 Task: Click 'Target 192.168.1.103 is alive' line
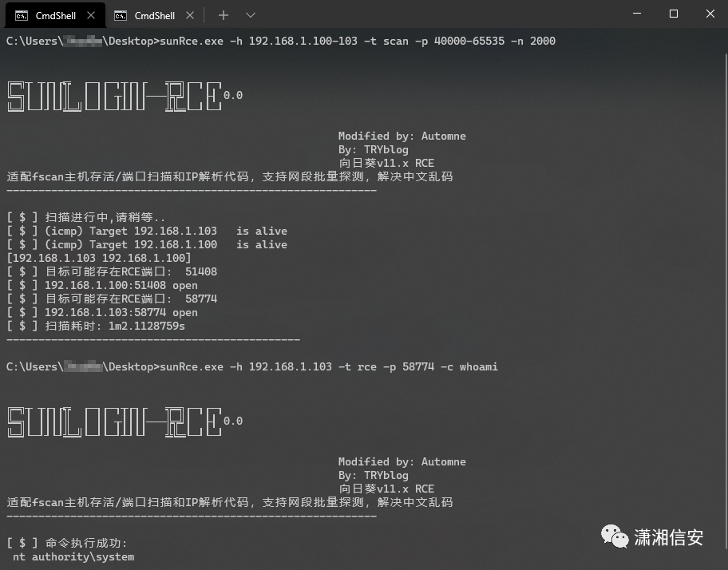(147, 232)
